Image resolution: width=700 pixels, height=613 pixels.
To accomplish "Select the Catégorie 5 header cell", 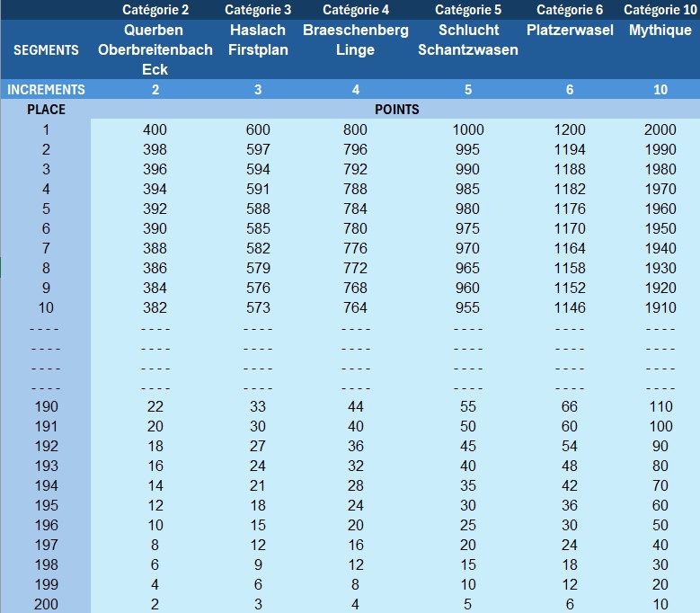I will click(x=468, y=10).
